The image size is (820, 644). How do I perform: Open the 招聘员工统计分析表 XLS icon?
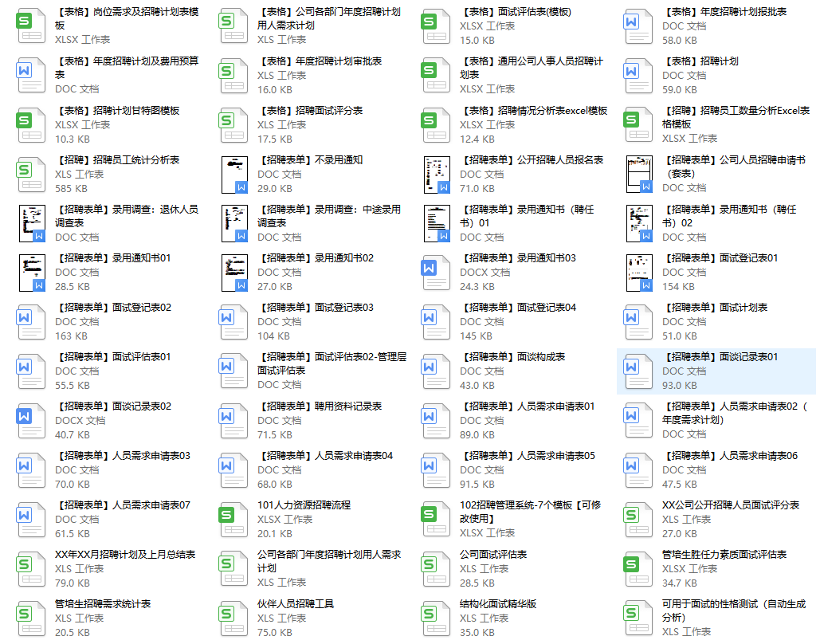pos(31,174)
